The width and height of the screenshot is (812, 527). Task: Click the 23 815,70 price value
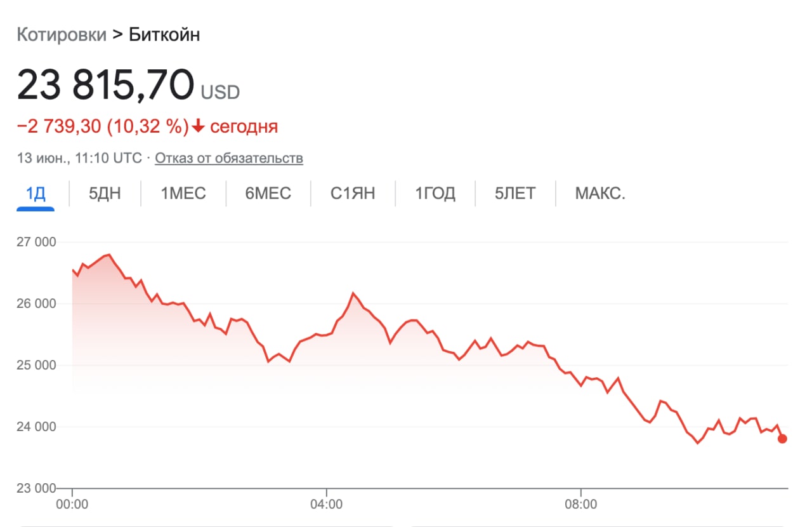[105, 85]
